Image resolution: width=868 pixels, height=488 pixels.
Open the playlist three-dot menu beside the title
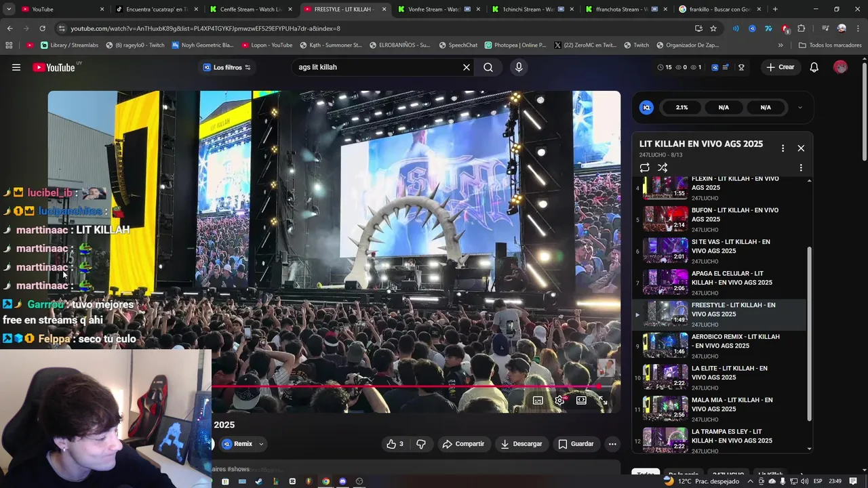(x=783, y=148)
